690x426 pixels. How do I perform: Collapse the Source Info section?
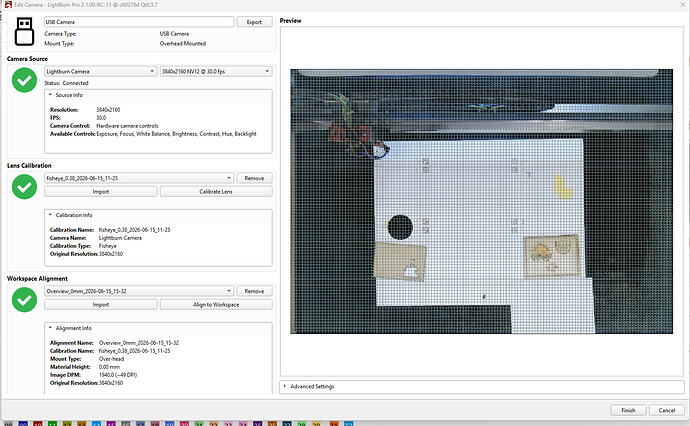click(50, 95)
